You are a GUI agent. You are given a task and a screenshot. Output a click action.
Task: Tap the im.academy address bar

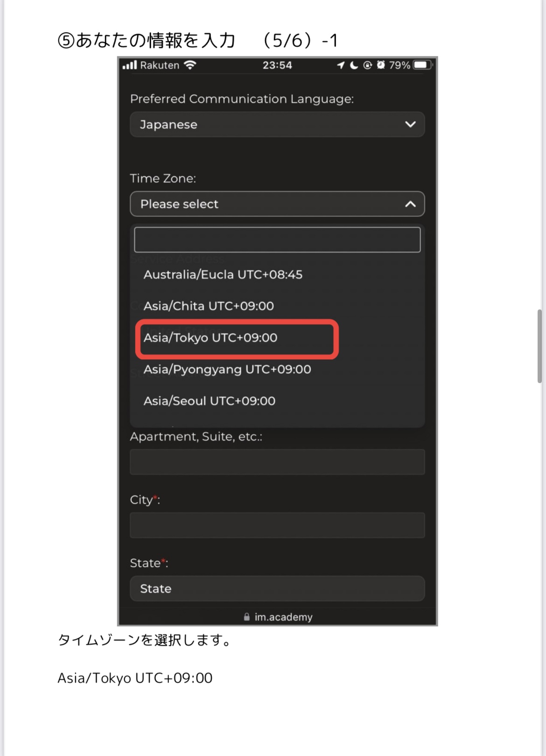[x=278, y=617]
